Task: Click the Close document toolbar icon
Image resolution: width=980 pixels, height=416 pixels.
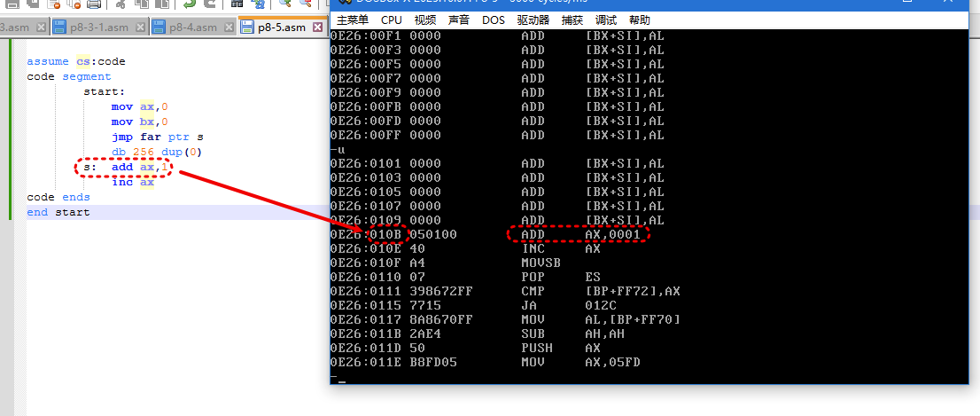Action: click(54, 4)
